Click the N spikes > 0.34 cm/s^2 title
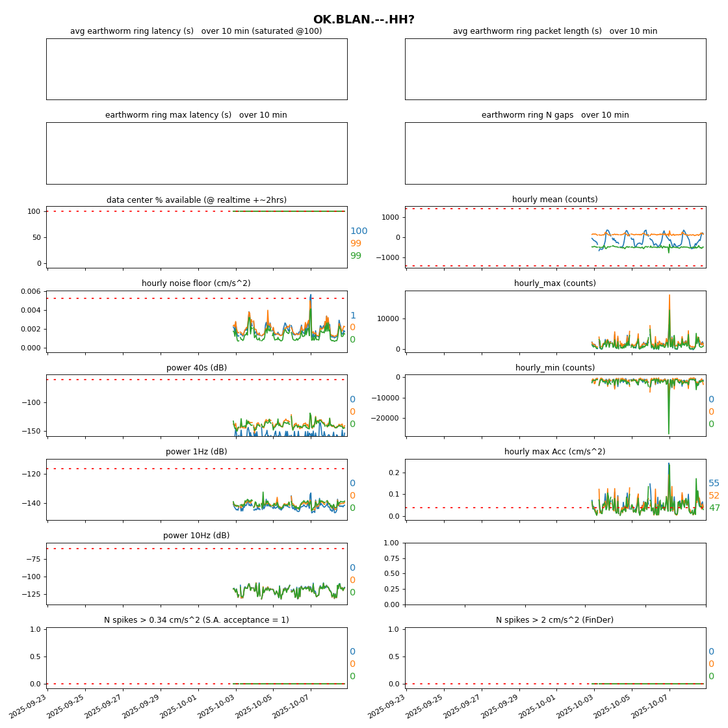Image resolution: width=728 pixels, height=728 pixels. coord(196,620)
